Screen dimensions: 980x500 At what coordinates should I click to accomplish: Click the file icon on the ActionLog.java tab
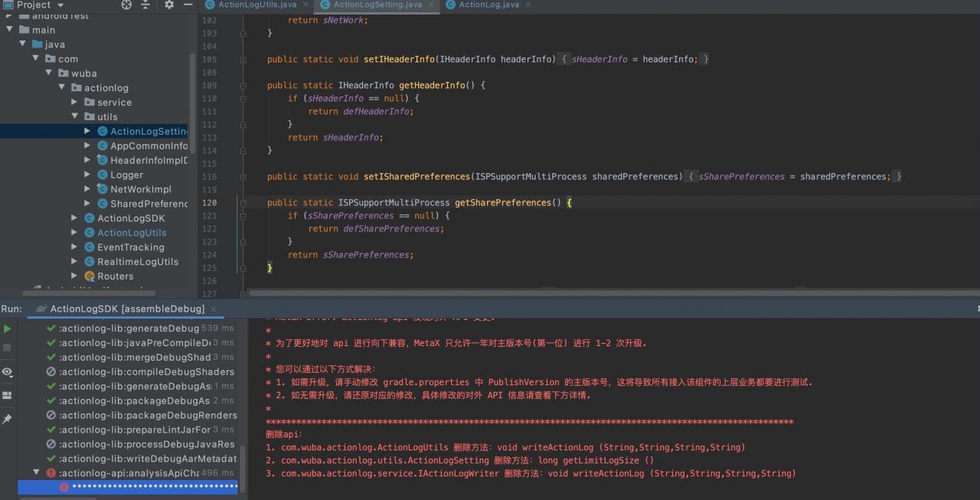click(x=450, y=5)
